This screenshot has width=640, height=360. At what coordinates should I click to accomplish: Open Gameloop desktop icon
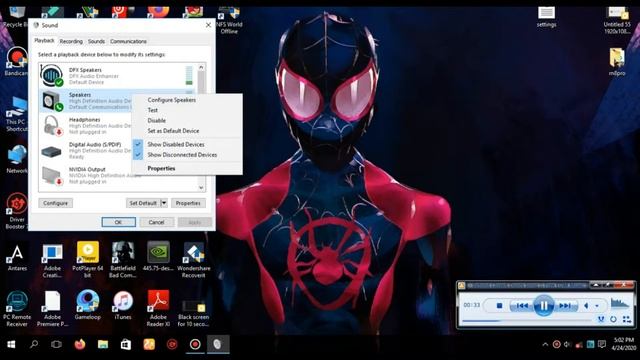point(88,306)
